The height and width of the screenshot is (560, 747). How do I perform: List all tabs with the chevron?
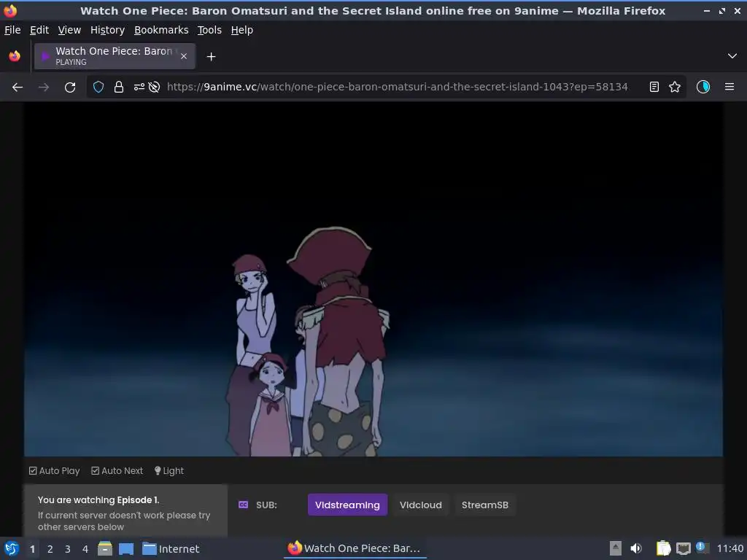click(732, 56)
